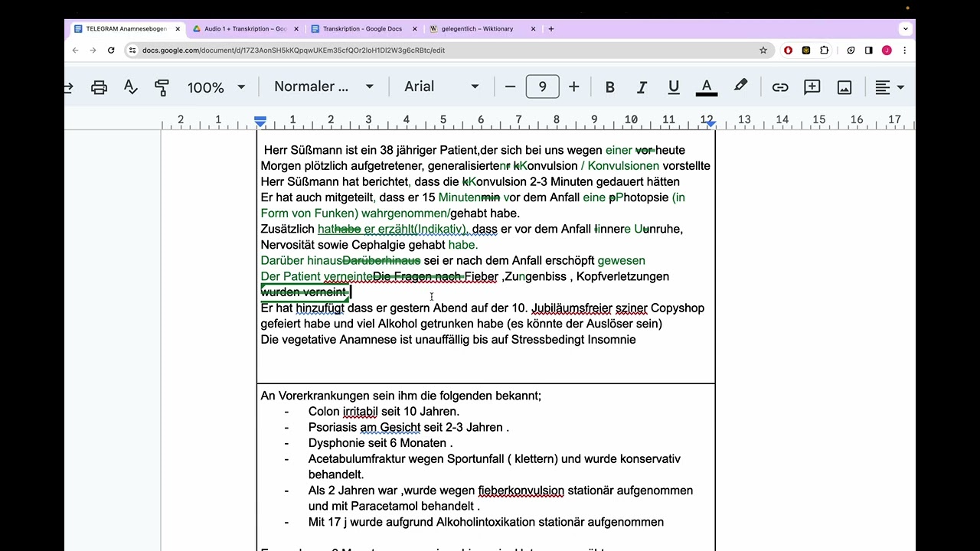Click the underlined text "am Gesicht"
This screenshot has height=551, width=980.
coord(390,428)
